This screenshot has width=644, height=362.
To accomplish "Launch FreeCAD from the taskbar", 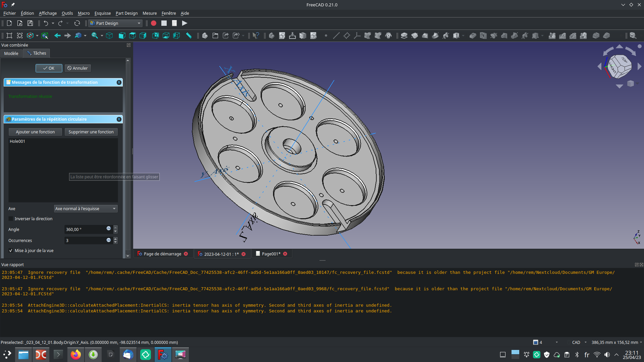I will (163, 354).
